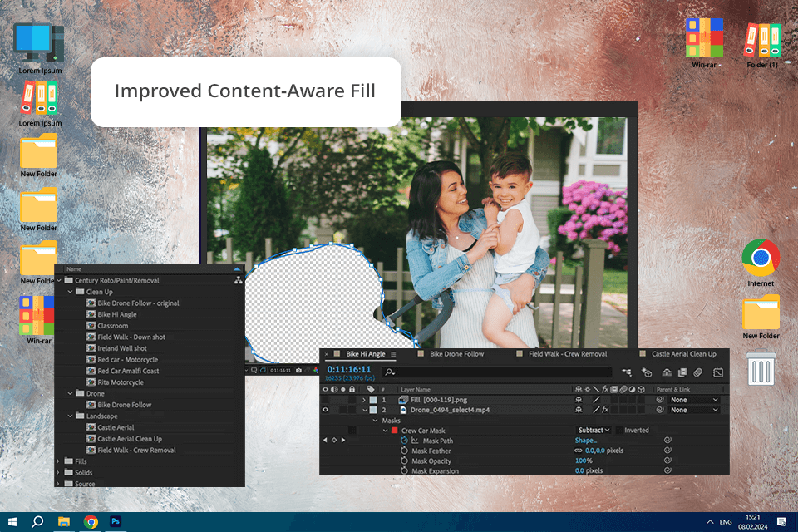This screenshot has height=532, width=798.
Task: Click the Fill layer label color swatch
Action: (373, 400)
